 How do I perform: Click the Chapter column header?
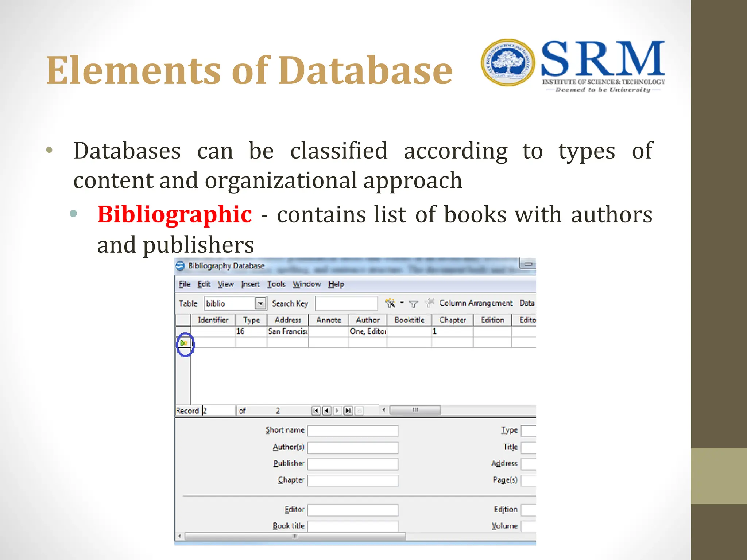(x=453, y=320)
